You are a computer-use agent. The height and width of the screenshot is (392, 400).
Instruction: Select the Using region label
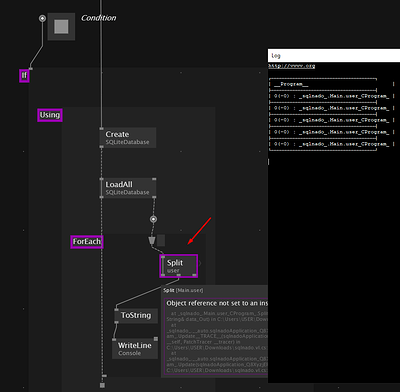point(50,115)
